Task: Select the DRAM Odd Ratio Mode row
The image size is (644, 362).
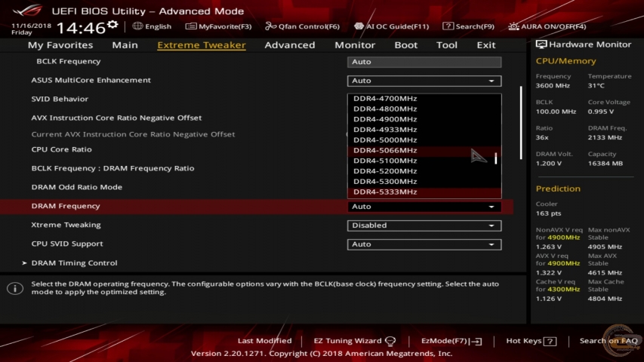Action: [76, 187]
